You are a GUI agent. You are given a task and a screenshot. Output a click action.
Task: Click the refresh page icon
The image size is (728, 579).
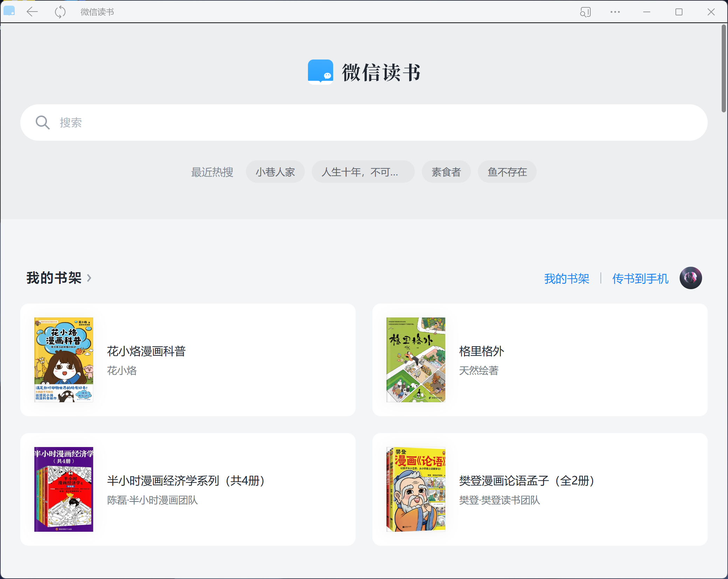[x=60, y=12]
